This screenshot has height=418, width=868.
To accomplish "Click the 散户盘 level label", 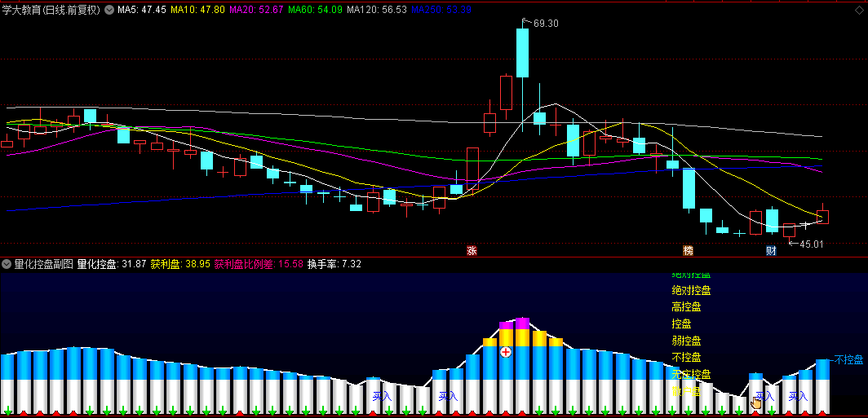I will (x=686, y=391).
